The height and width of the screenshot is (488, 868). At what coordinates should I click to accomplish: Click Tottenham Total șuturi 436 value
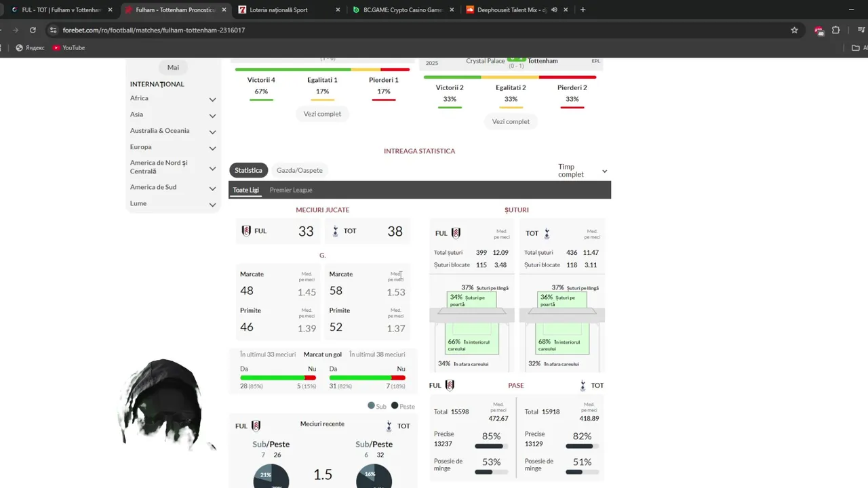(572, 253)
